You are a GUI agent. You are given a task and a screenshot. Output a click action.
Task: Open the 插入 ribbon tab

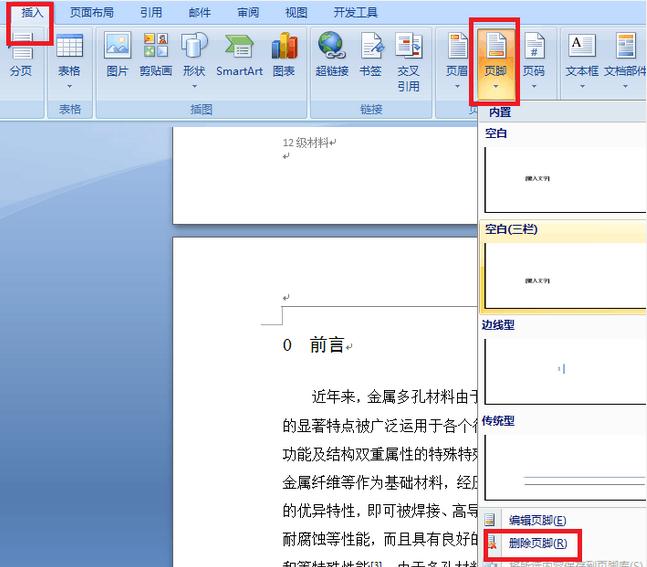coord(32,12)
